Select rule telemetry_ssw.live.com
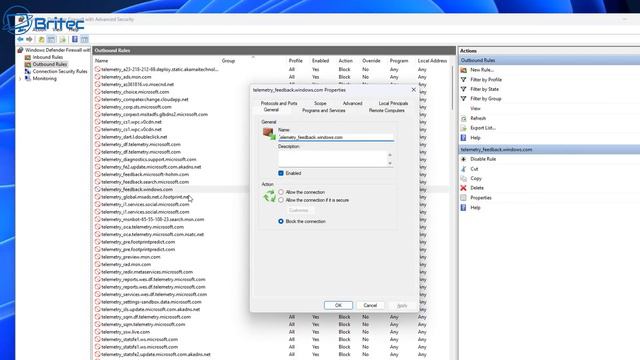 [125, 332]
